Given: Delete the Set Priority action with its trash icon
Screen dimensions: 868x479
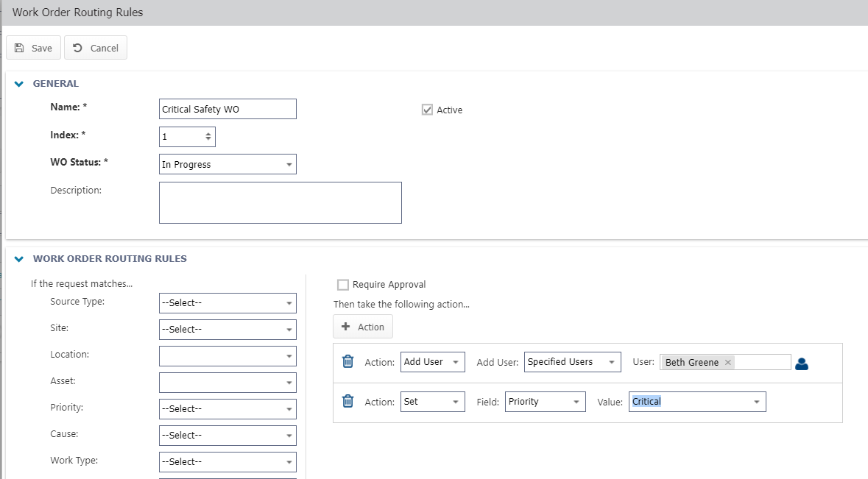Looking at the screenshot, I should pyautogui.click(x=347, y=401).
